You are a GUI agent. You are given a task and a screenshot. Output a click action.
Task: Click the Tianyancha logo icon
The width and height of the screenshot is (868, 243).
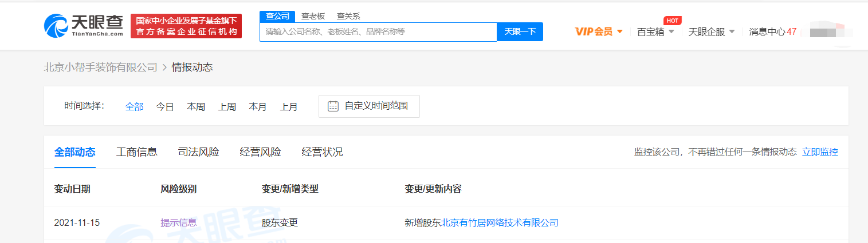pos(56,26)
